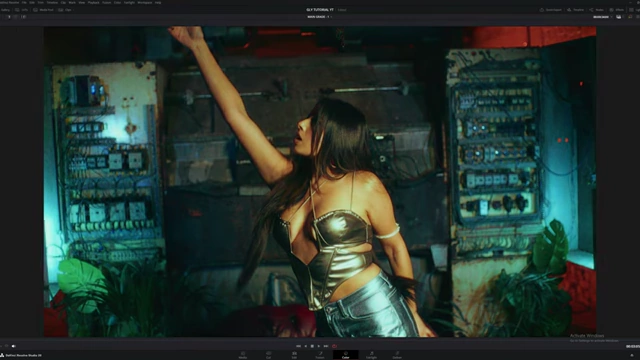Show the Timeline panel button

tap(576, 10)
